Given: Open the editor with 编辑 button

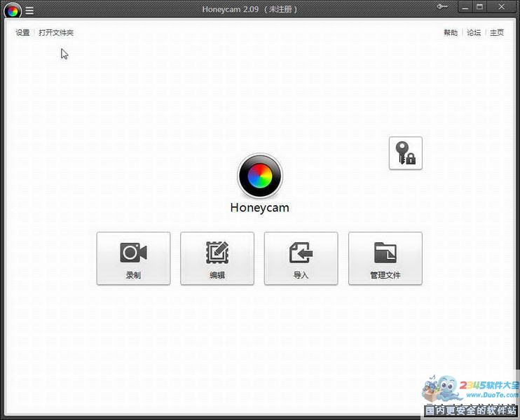Looking at the screenshot, I should coord(217,258).
